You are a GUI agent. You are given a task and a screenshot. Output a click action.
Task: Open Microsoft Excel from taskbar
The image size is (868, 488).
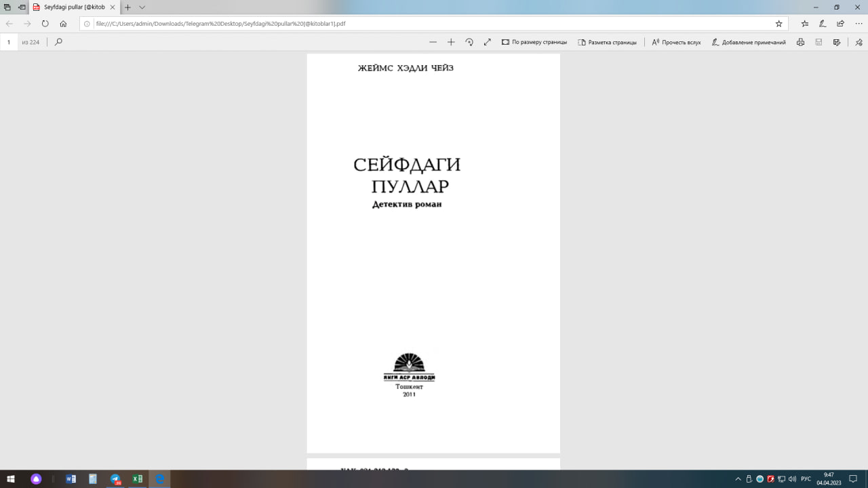(x=137, y=479)
